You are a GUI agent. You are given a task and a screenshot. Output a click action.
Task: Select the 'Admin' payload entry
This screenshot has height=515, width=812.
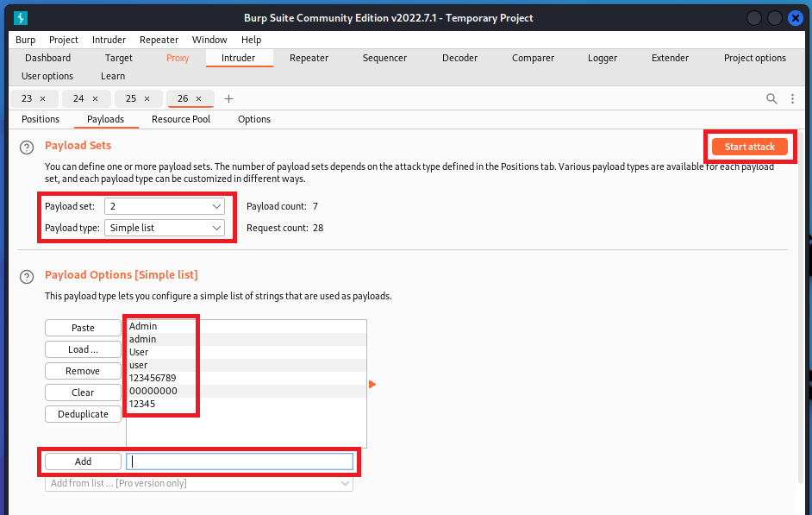[247, 326]
